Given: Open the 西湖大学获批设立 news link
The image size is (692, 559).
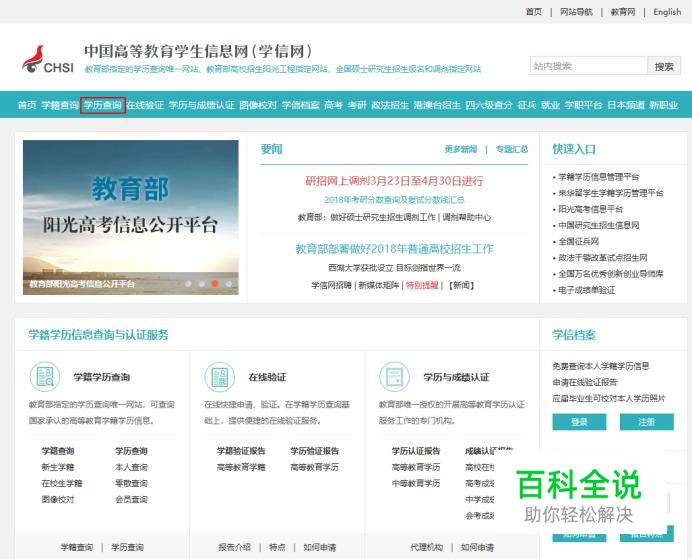Looking at the screenshot, I should [394, 267].
